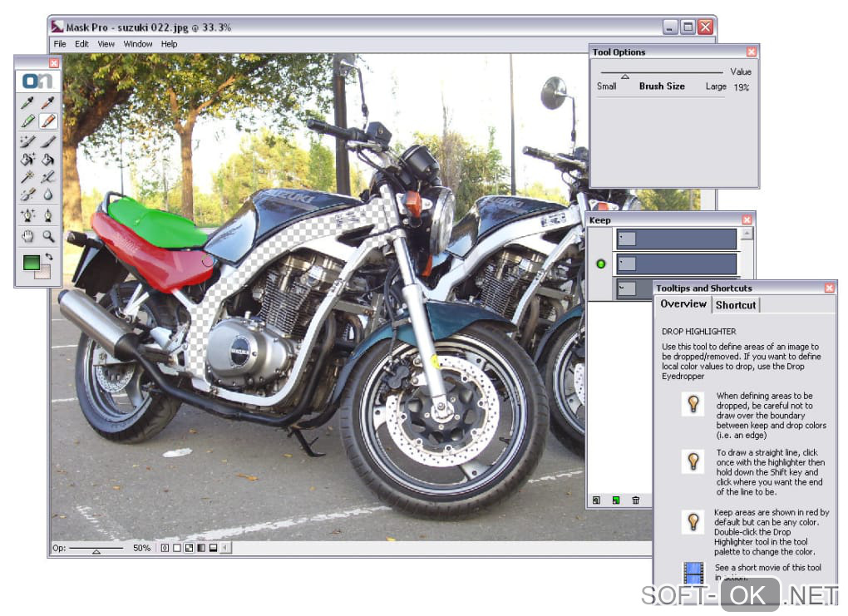Select the Magic Bucket tool with sparkles
Viewport: 848px width, 616px height.
[27, 159]
